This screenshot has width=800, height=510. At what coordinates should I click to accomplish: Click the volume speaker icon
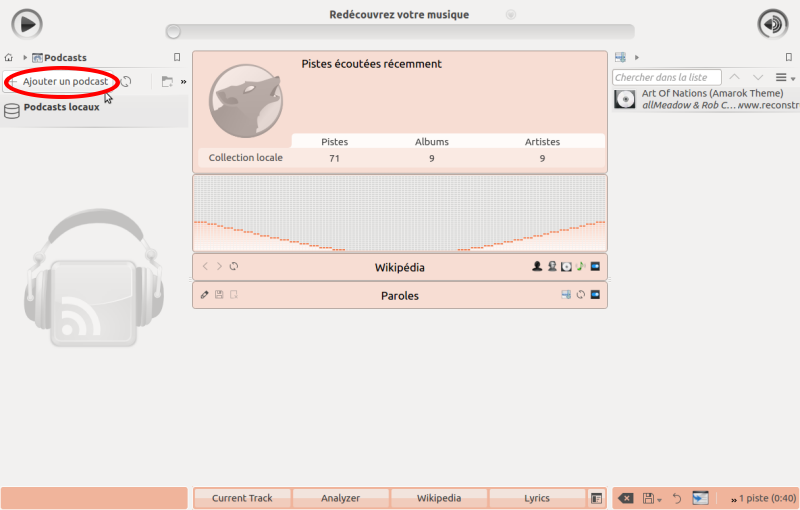tap(772, 24)
